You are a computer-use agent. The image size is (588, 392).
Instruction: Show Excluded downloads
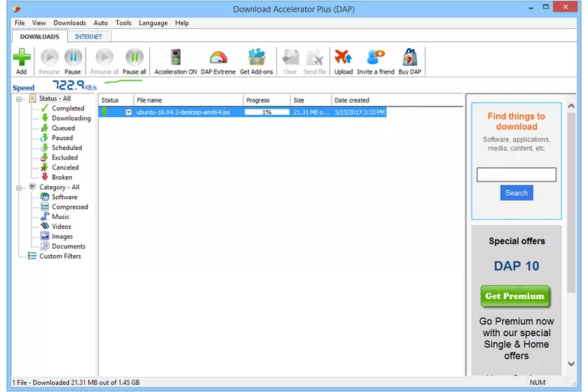[x=65, y=158]
